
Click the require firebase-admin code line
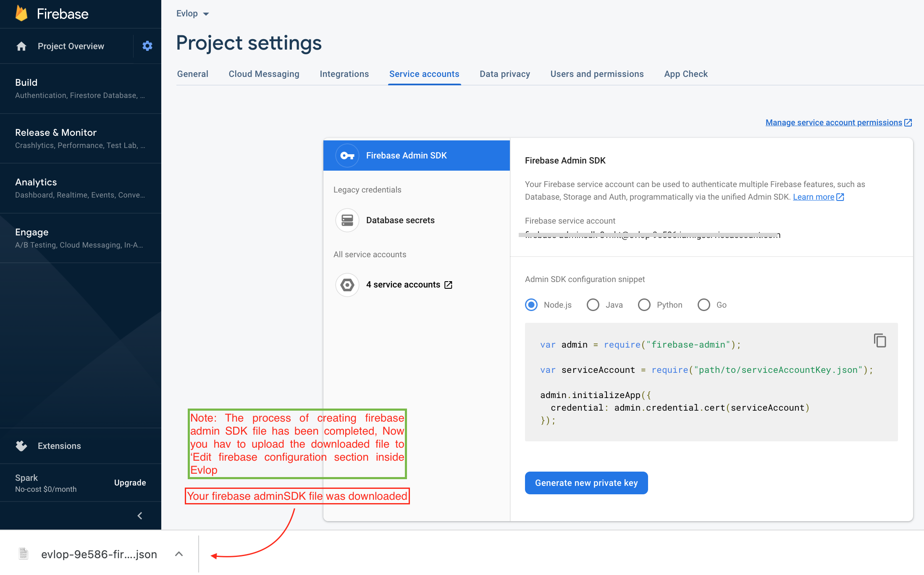640,345
